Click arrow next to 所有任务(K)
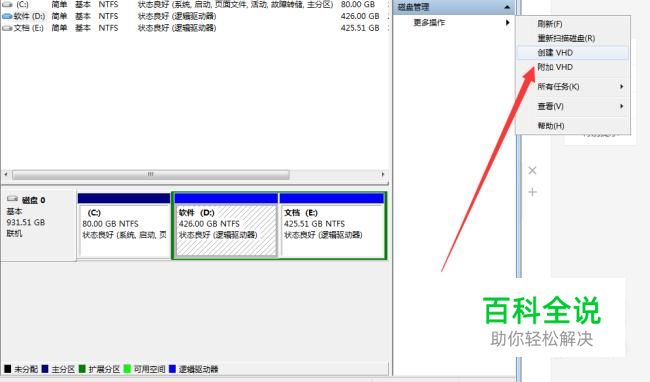The width and height of the screenshot is (650, 382). (x=621, y=87)
